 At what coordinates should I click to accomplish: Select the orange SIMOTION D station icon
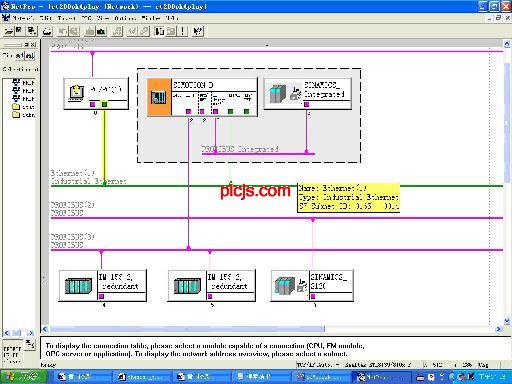click(x=159, y=97)
